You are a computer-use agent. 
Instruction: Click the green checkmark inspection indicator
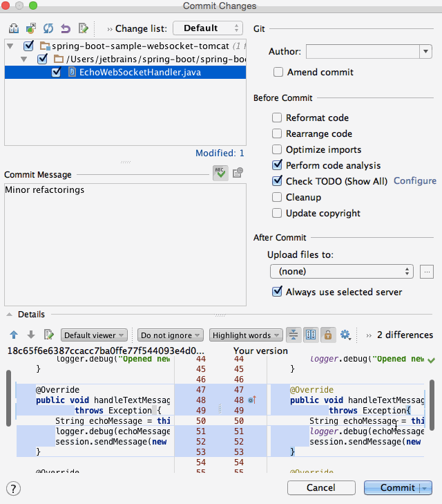pyautogui.click(x=432, y=360)
